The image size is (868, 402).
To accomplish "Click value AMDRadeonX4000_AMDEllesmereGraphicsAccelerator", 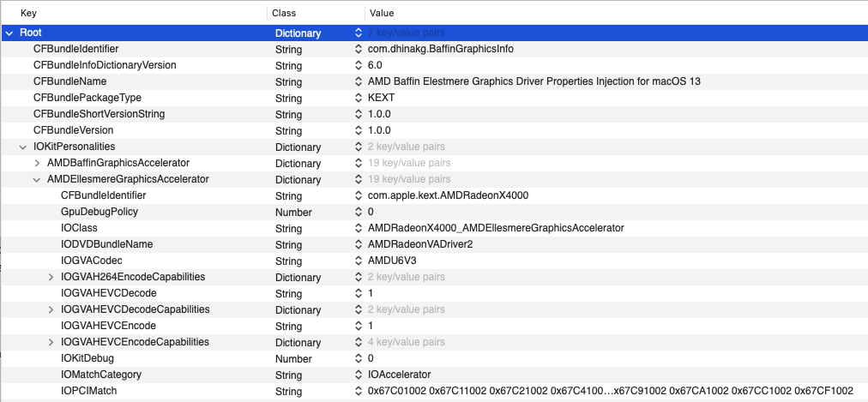I will pos(496,228).
